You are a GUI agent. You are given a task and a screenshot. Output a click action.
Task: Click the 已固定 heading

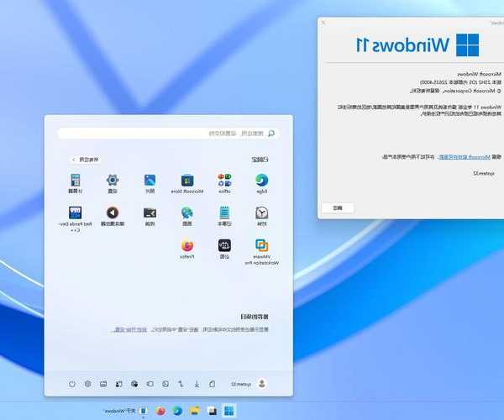click(260, 160)
